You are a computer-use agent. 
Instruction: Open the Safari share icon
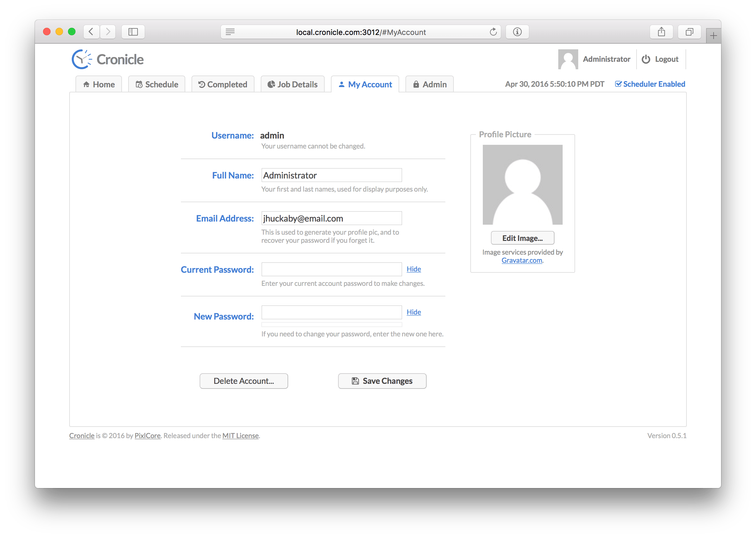[661, 32]
